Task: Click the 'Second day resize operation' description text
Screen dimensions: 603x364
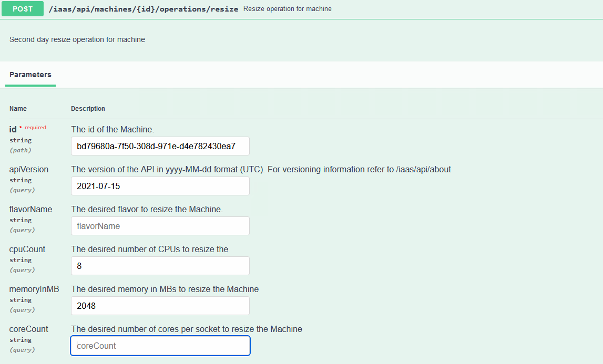Action: pyautogui.click(x=77, y=39)
